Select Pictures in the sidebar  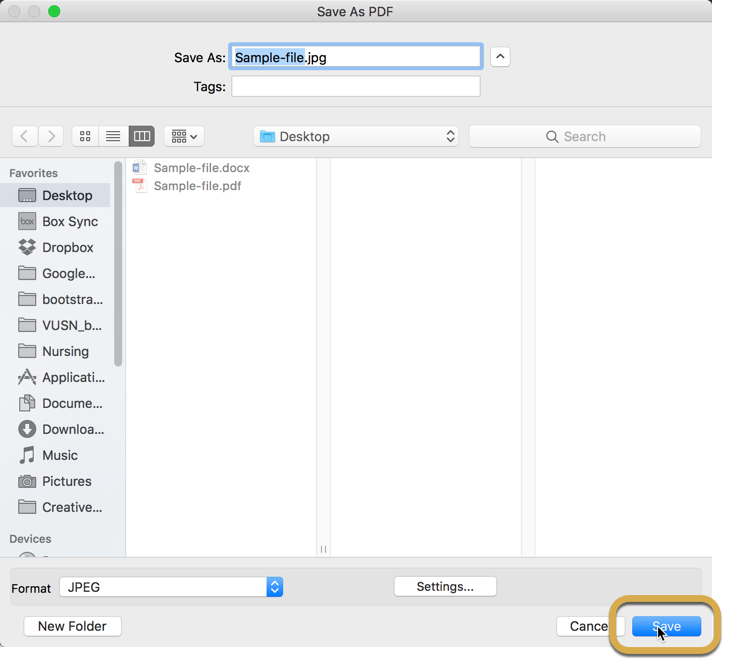(x=66, y=481)
